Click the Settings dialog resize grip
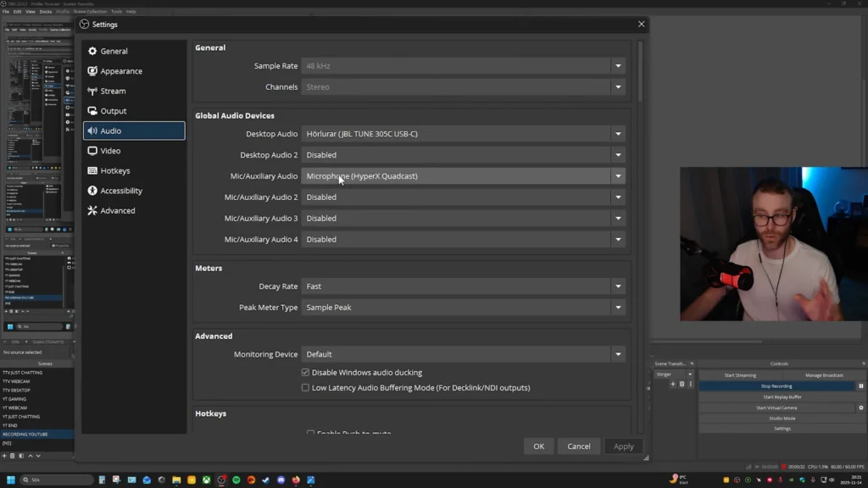The image size is (868, 488). pyautogui.click(x=646, y=458)
